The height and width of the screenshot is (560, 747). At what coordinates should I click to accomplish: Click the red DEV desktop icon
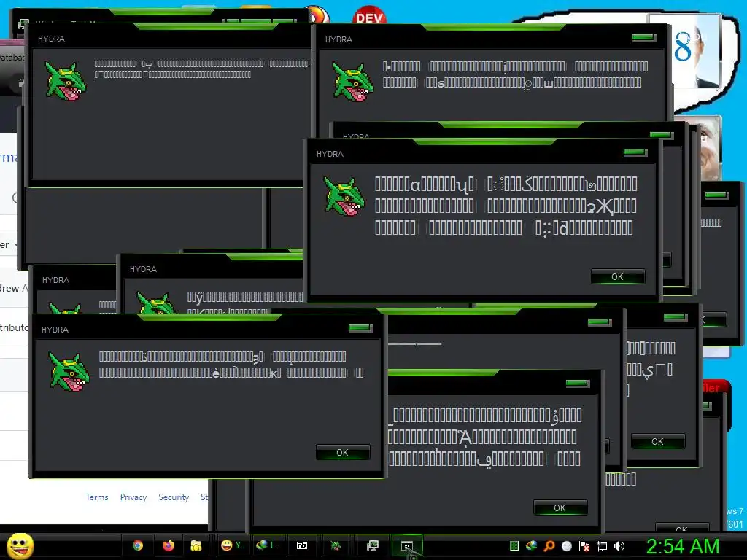pyautogui.click(x=369, y=16)
